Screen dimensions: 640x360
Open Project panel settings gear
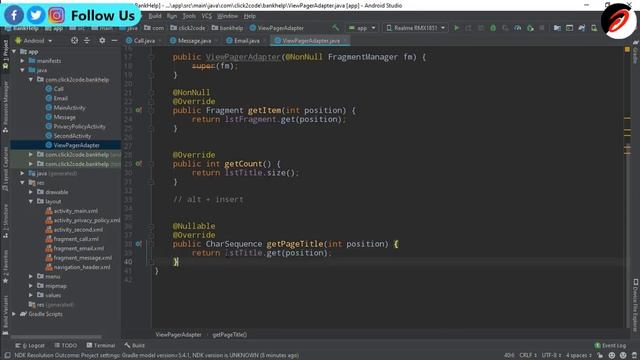click(102, 40)
